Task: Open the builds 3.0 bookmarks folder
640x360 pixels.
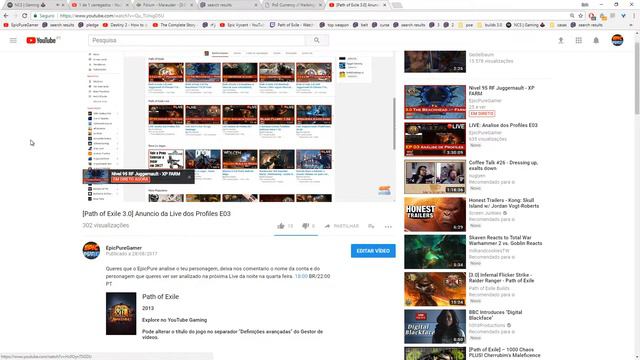Action: pyautogui.click(x=490, y=25)
